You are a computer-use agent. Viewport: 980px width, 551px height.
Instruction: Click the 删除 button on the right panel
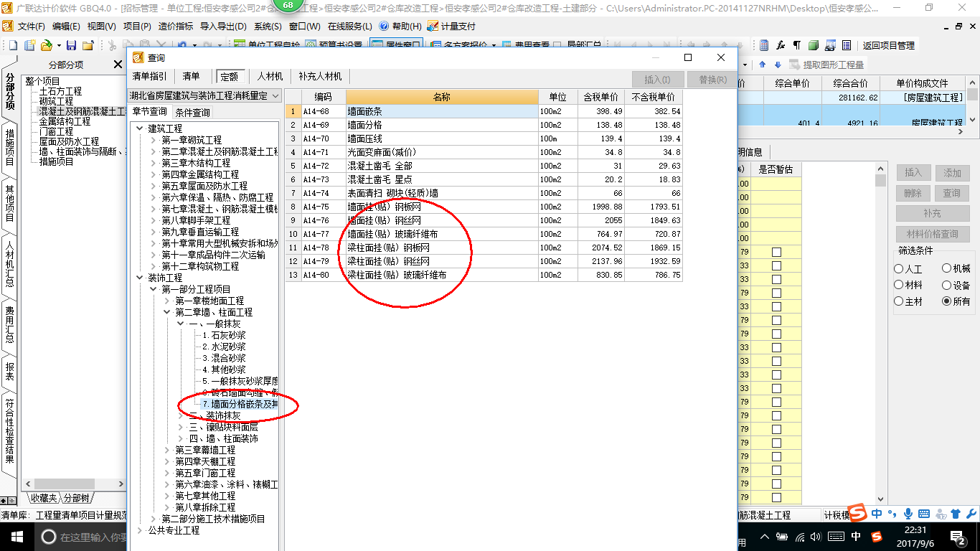[x=913, y=193]
